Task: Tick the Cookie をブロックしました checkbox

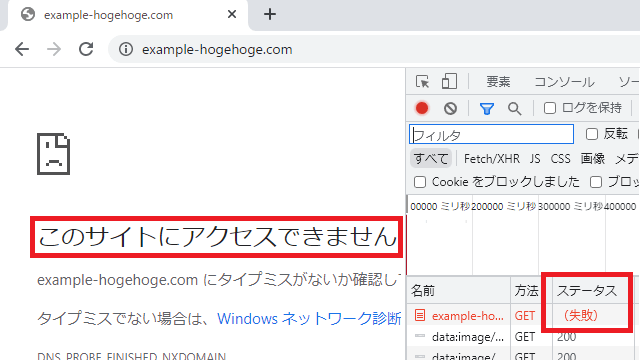Action: pos(420,182)
